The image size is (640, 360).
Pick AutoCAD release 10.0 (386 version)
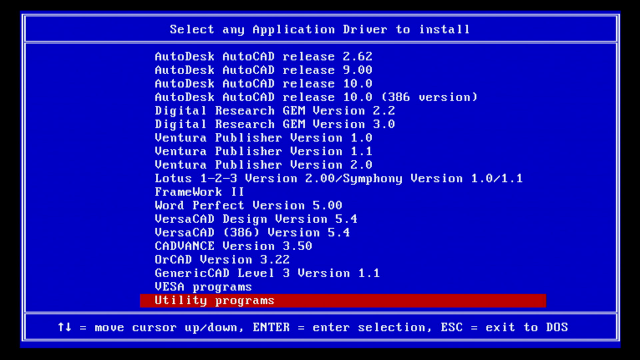click(316, 97)
